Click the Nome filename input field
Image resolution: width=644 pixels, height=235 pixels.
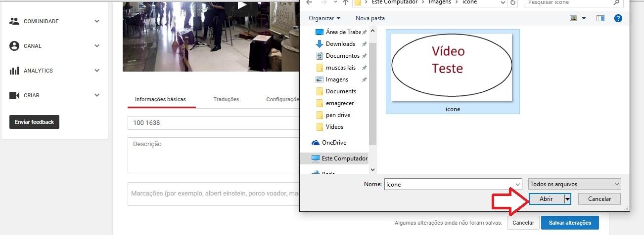[x=449, y=184]
